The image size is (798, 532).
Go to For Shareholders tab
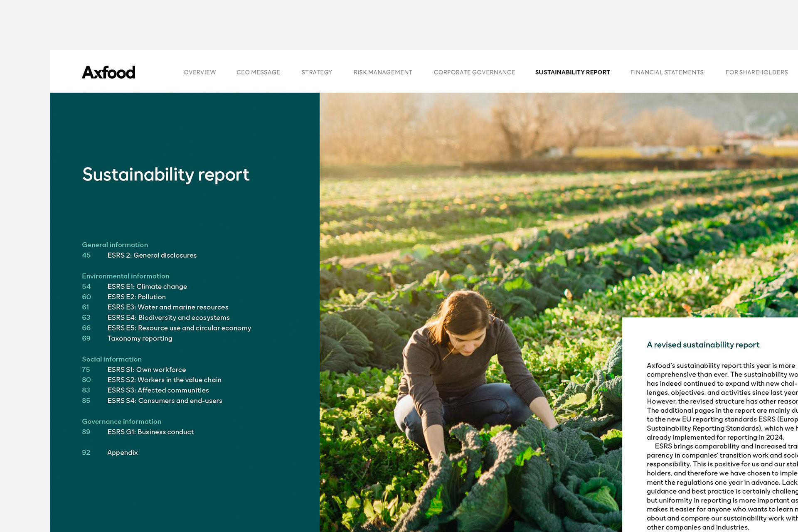tap(756, 72)
